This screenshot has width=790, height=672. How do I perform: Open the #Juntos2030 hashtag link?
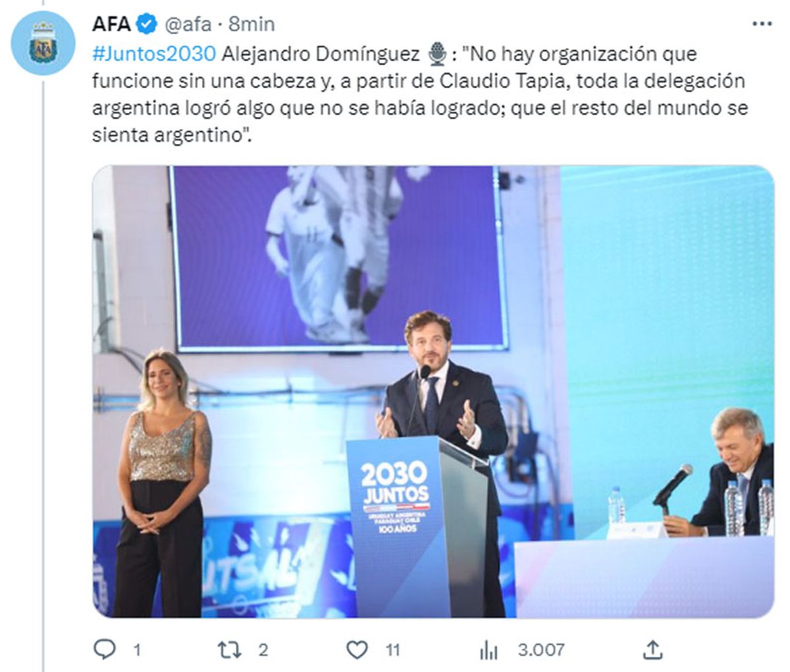[153, 53]
